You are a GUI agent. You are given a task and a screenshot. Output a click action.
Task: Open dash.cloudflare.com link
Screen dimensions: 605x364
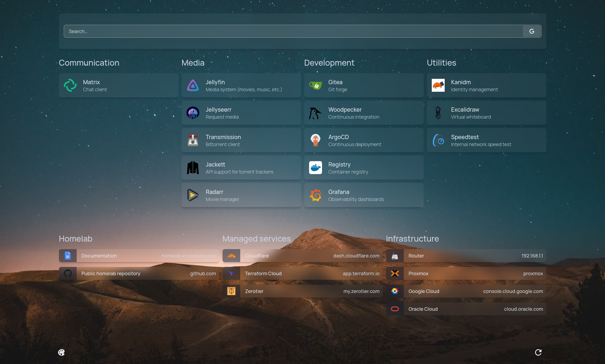tap(356, 256)
